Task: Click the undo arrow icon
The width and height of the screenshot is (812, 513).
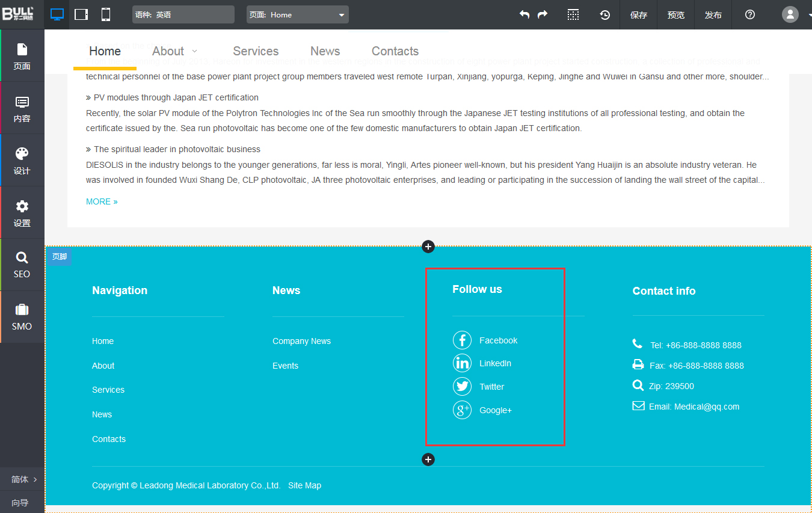Action: pos(524,14)
